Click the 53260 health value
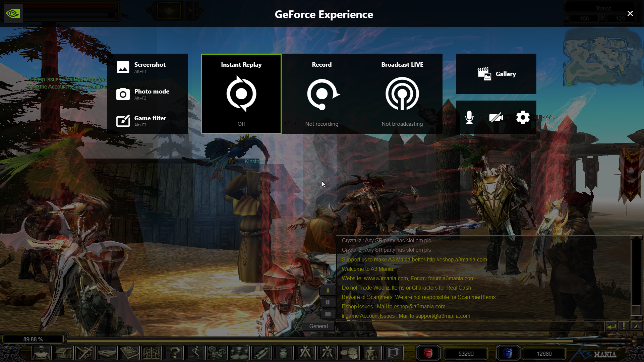Image resolution: width=644 pixels, height=362 pixels. [466, 354]
